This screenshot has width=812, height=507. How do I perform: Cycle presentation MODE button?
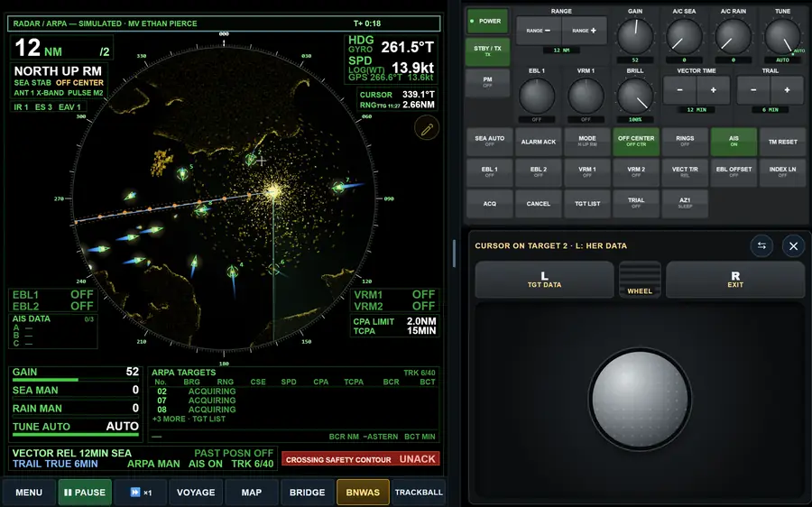pos(587,142)
